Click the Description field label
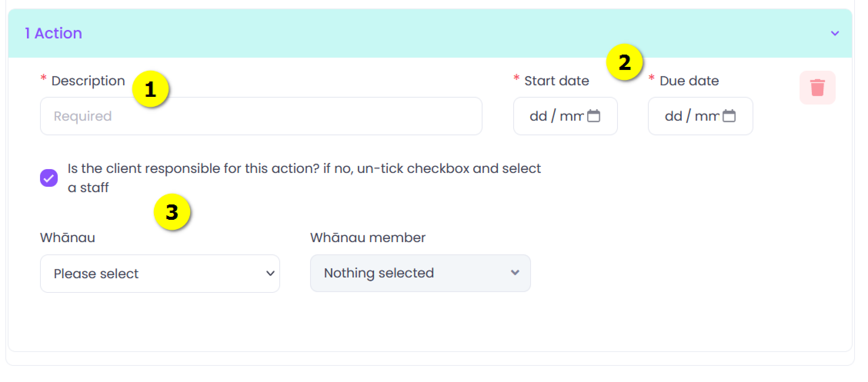The image size is (868, 382). point(88,81)
